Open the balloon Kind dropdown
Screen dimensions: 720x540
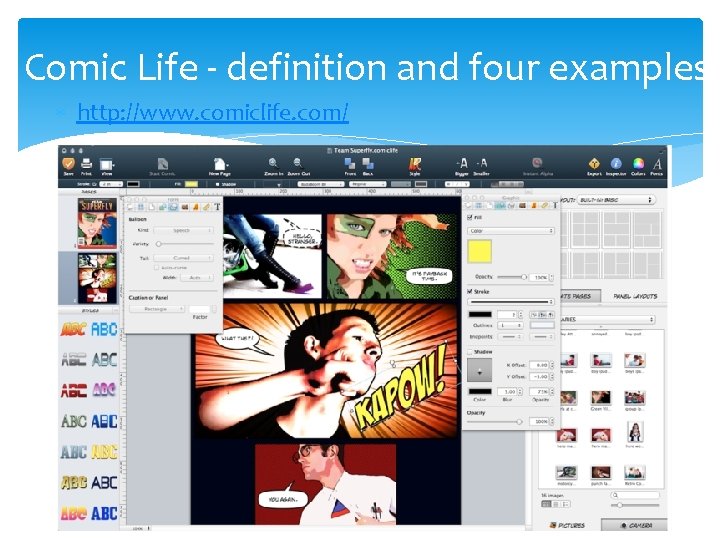point(183,230)
